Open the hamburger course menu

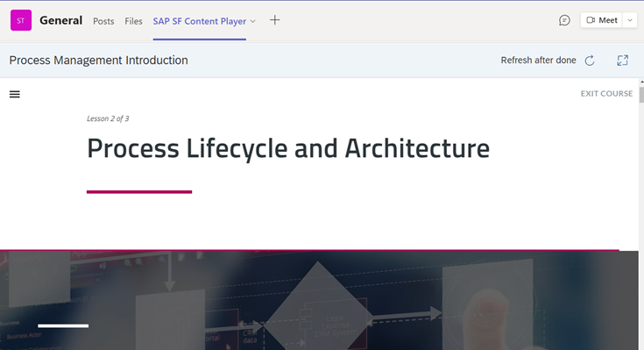click(x=15, y=94)
